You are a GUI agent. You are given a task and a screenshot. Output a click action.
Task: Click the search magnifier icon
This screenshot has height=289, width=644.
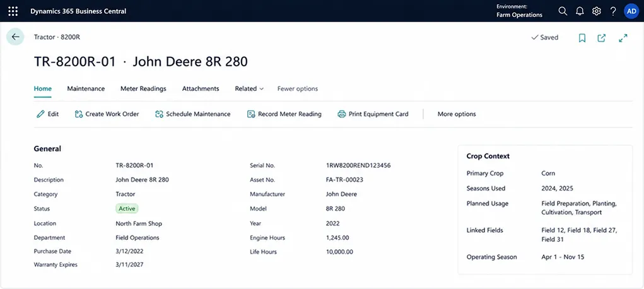[563, 11]
